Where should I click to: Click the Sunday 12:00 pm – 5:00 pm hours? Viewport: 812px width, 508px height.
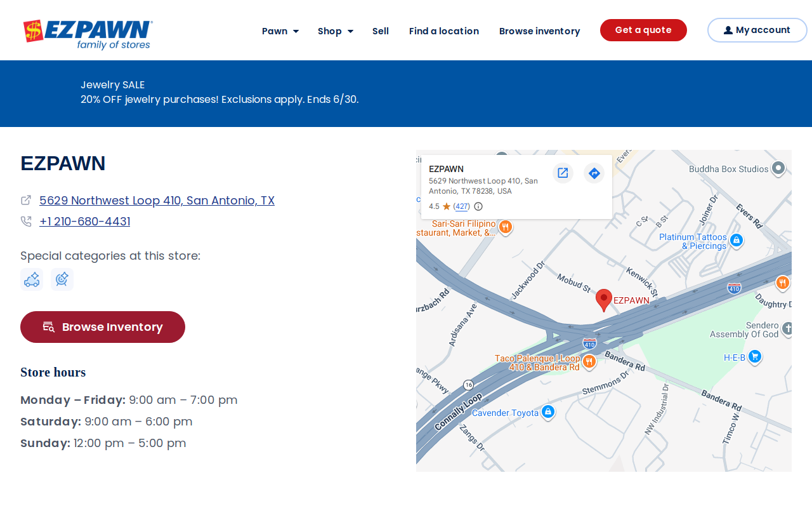[103, 443]
